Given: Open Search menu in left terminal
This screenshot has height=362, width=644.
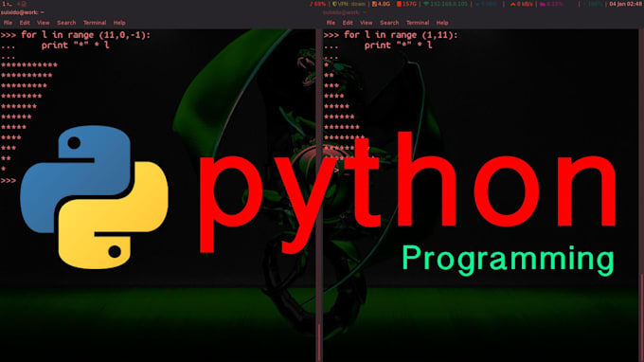Looking at the screenshot, I should point(66,23).
